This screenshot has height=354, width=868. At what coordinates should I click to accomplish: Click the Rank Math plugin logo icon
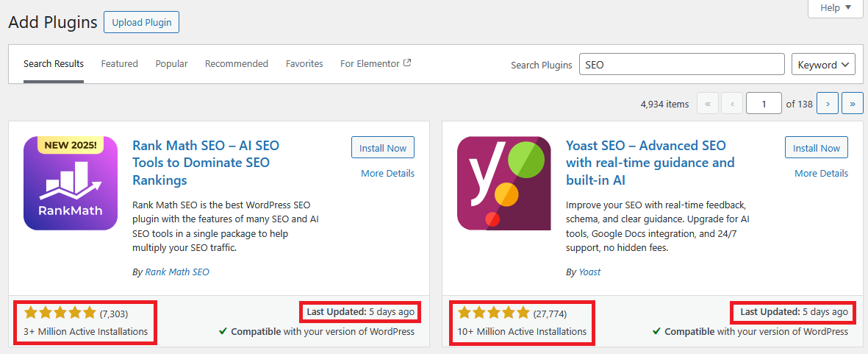(71, 183)
